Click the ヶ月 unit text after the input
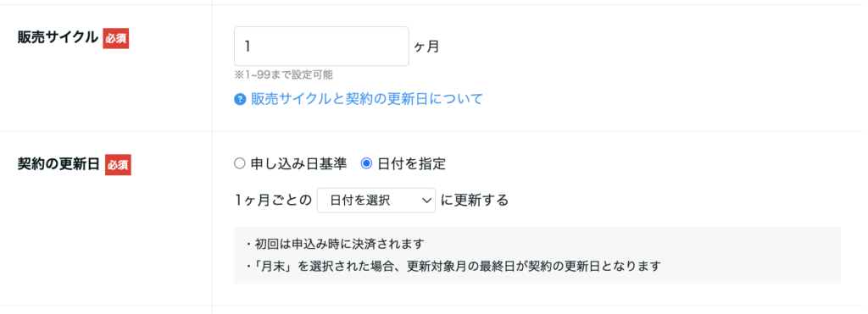Image resolution: width=868 pixels, height=314 pixels. [427, 47]
